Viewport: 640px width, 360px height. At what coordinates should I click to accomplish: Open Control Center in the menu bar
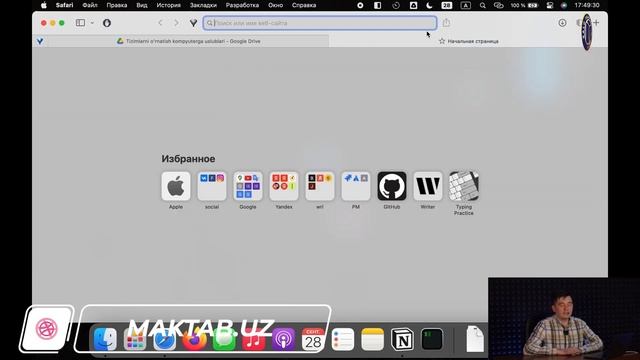point(550,5)
